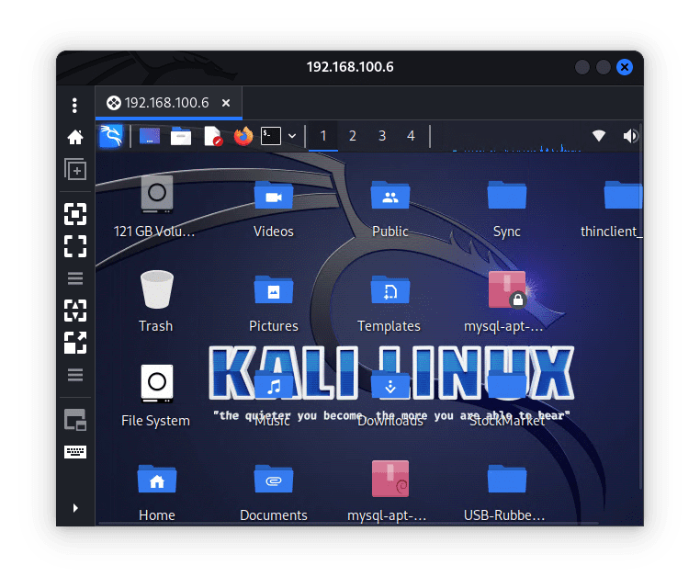
Task: Click the horizontal scrollbar at bottom
Action: 348,523
